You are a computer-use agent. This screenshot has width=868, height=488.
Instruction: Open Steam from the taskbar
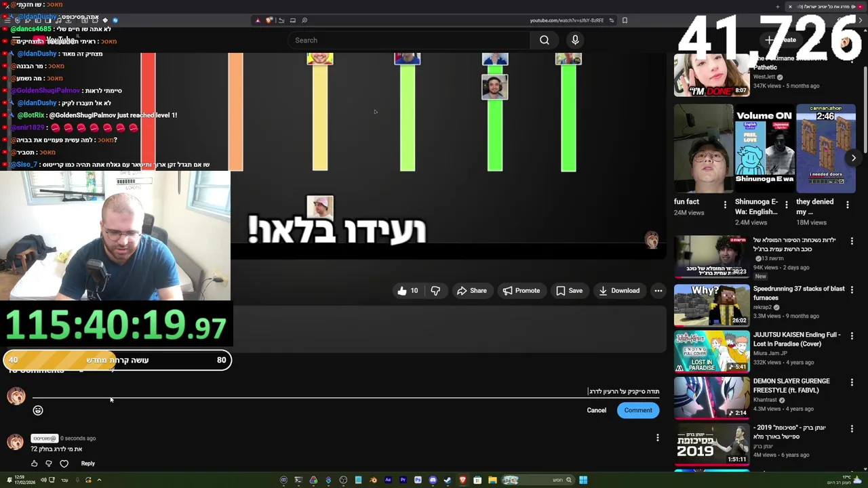point(448,480)
